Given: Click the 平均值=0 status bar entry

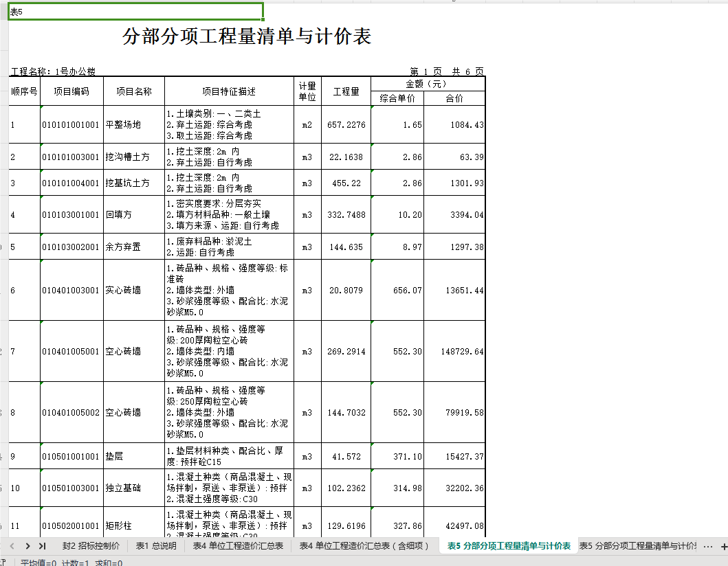Looking at the screenshot, I should pos(38,563).
